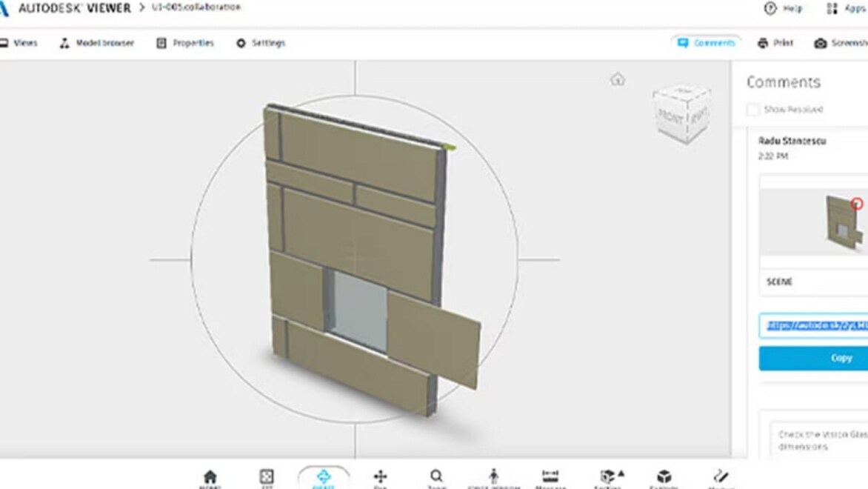Choose the Zoom magnifier tool
This screenshot has height=489, width=868.
(x=437, y=477)
